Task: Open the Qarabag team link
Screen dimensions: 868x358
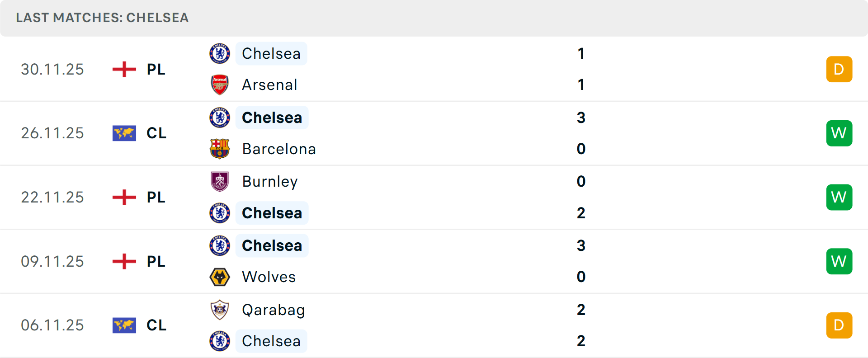Action: coord(274,310)
